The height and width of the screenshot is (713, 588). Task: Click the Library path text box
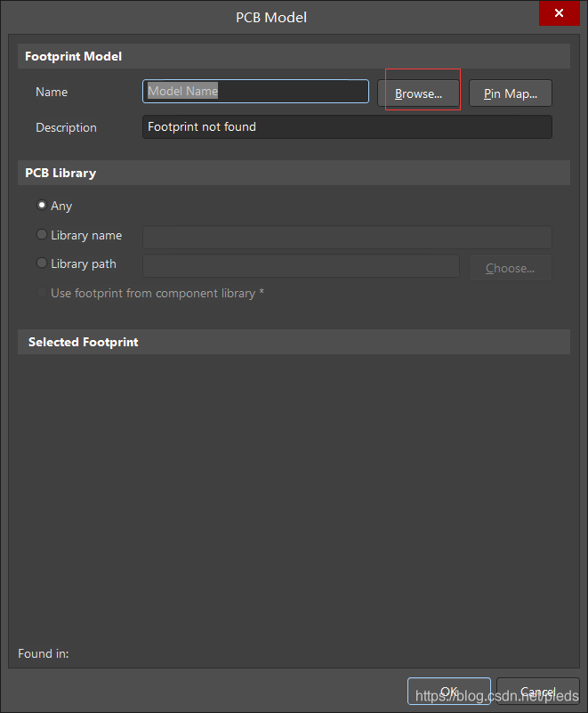point(301,265)
